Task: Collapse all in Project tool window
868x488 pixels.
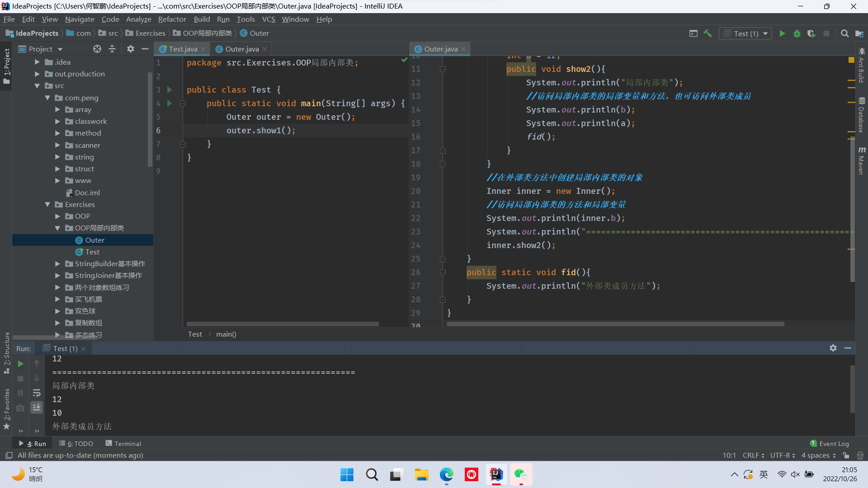Action: click(112, 49)
